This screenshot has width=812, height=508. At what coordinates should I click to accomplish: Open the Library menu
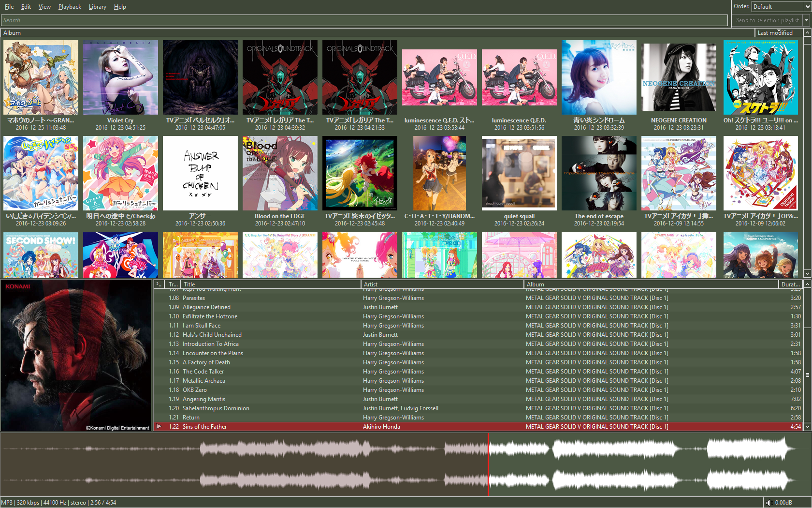coord(97,6)
